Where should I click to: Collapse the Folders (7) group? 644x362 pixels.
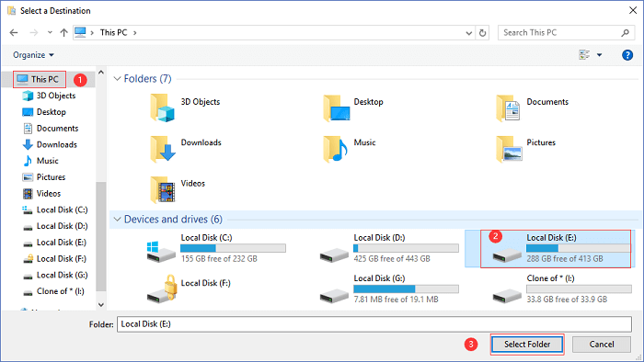tap(117, 79)
